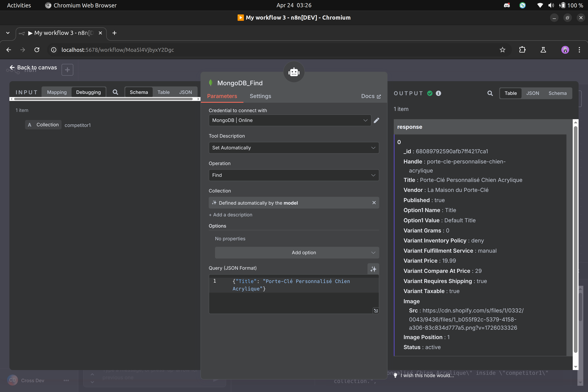Image resolution: width=588 pixels, height=392 pixels.
Task: Expand the query editor to full view
Action: (x=376, y=310)
